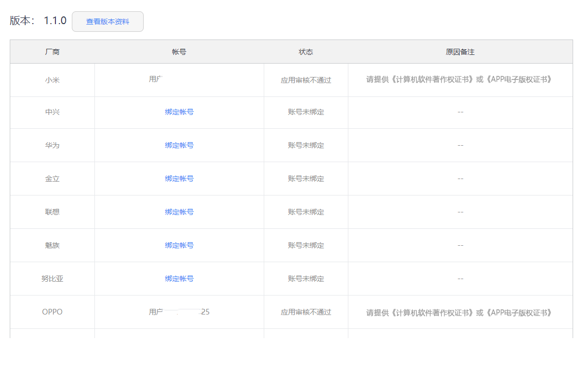Click 账号未绑定 status in 努比亚 row
This screenshot has height=373, width=588.
306,279
